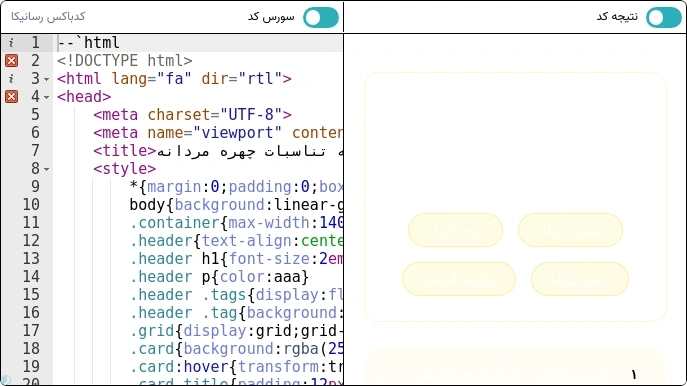
Task: Click the .header .tags{display rule
Action: click(236, 294)
